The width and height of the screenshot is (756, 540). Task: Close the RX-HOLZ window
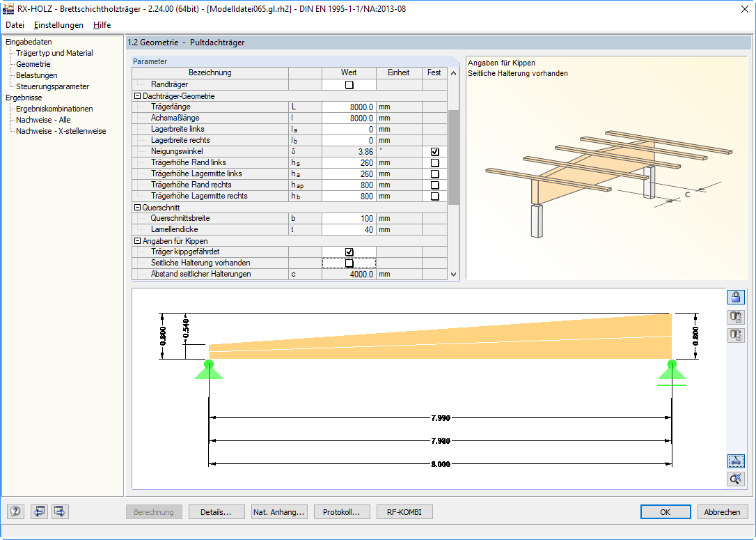744,9
